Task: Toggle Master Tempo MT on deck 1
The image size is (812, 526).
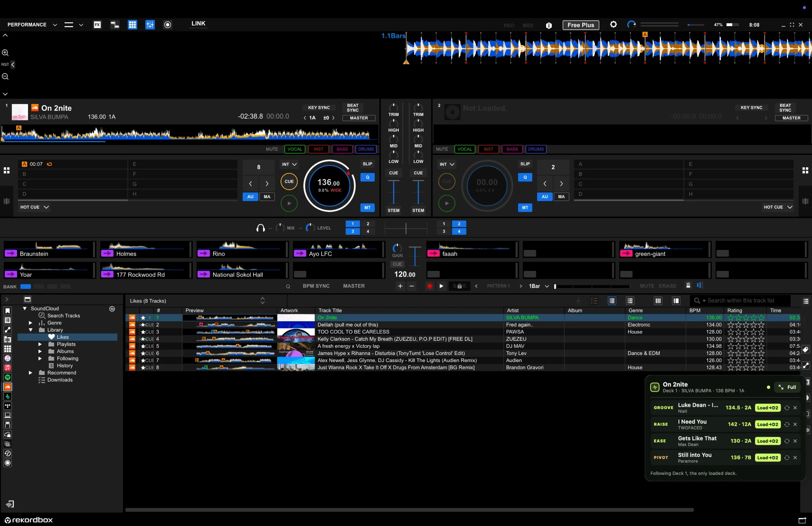Action: 367,208
